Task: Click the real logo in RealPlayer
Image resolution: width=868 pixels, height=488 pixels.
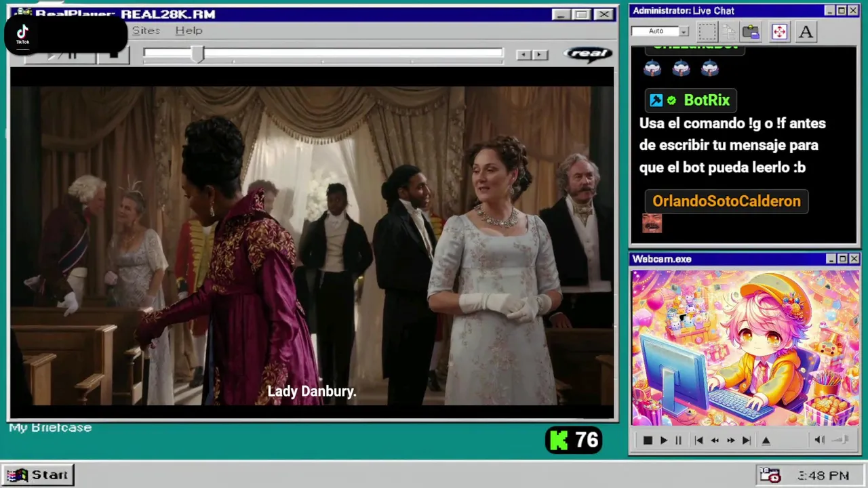Action: (588, 54)
